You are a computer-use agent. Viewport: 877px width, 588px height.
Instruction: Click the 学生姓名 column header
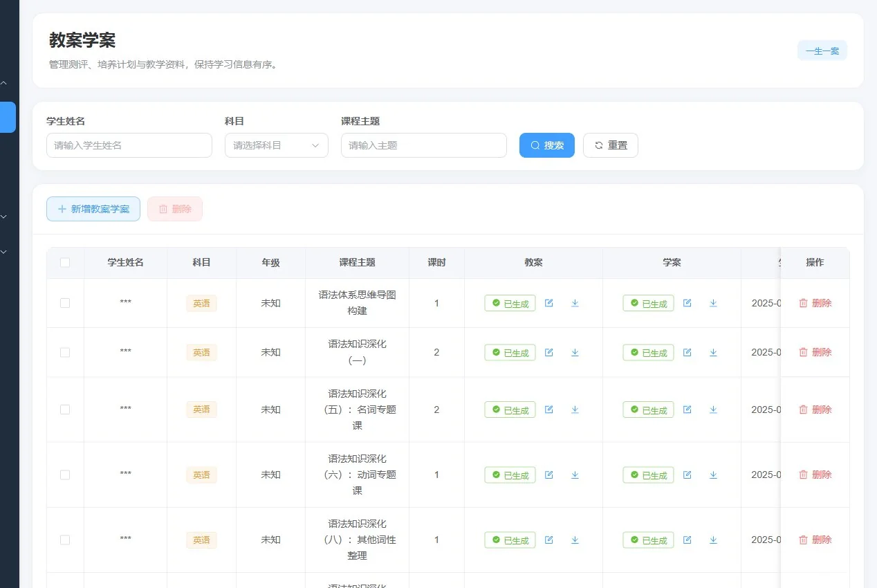[x=125, y=263]
